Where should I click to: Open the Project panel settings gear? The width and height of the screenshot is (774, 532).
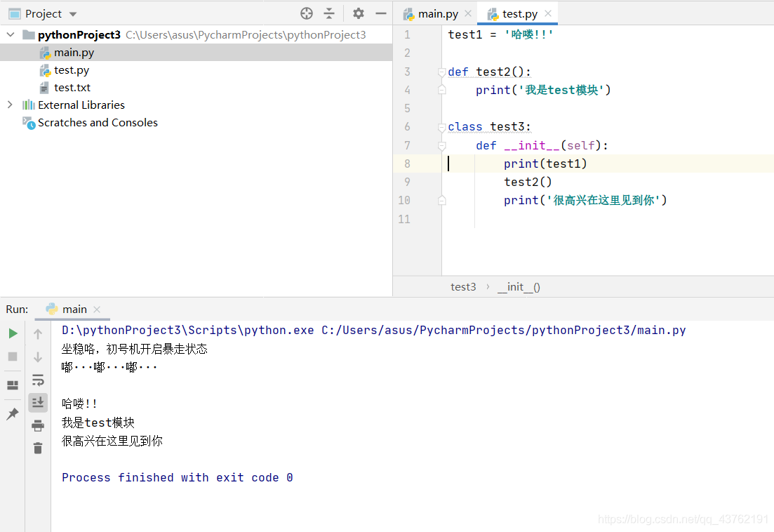[359, 13]
